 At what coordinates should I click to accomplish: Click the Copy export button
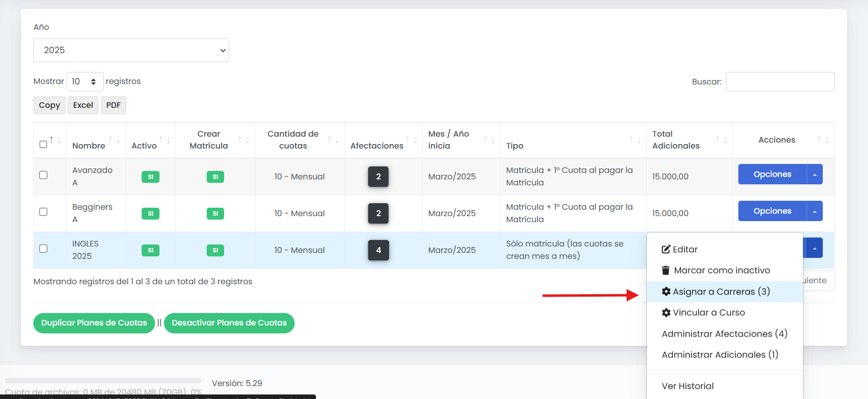click(49, 105)
